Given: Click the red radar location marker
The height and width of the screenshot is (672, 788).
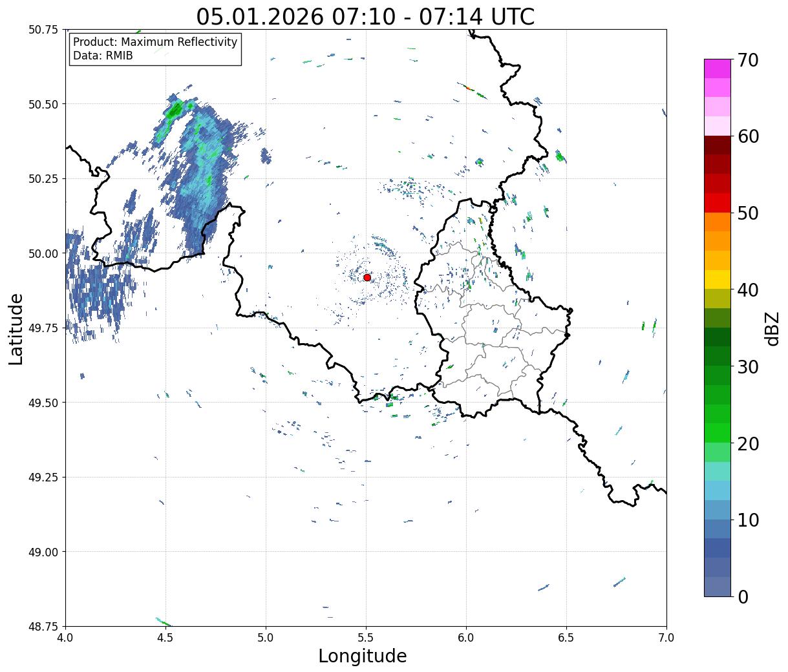Looking at the screenshot, I should 367,277.
